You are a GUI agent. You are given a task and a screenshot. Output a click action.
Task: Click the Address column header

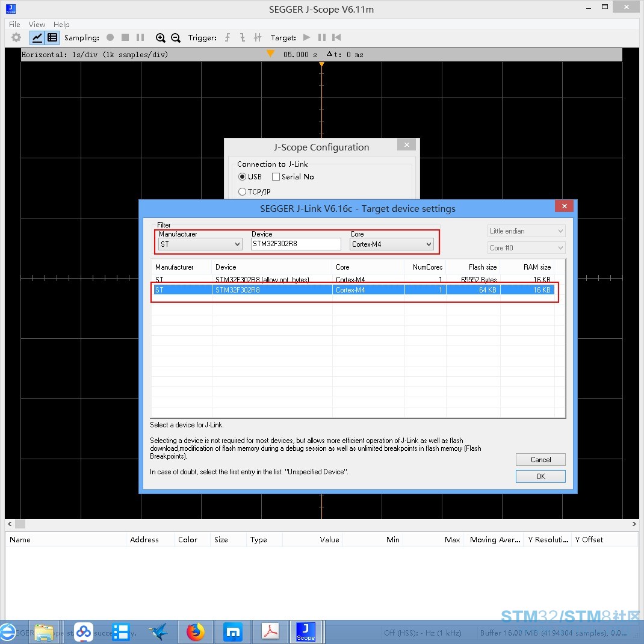coord(150,540)
